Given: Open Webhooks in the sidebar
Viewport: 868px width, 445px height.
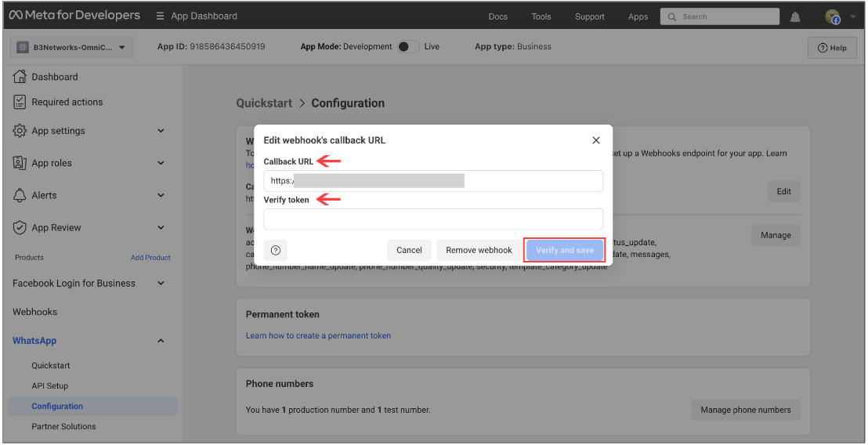Looking at the screenshot, I should [x=34, y=312].
